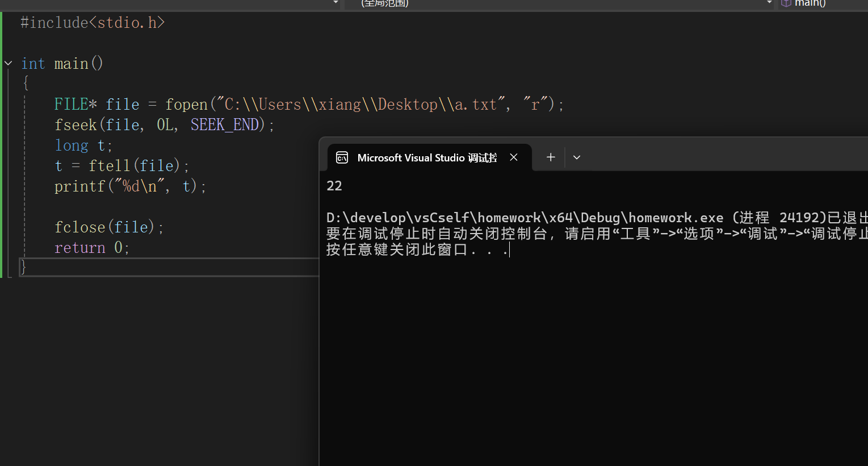Click the homework.exe path line in console

(597, 218)
